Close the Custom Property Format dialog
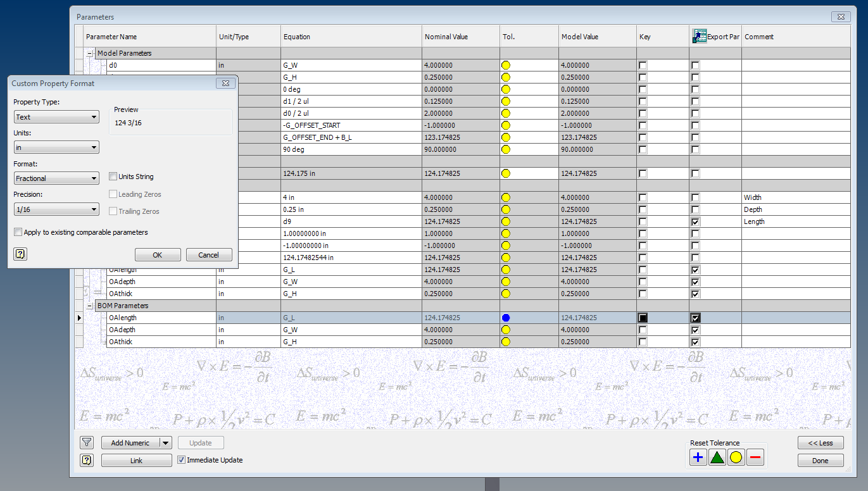 point(226,84)
